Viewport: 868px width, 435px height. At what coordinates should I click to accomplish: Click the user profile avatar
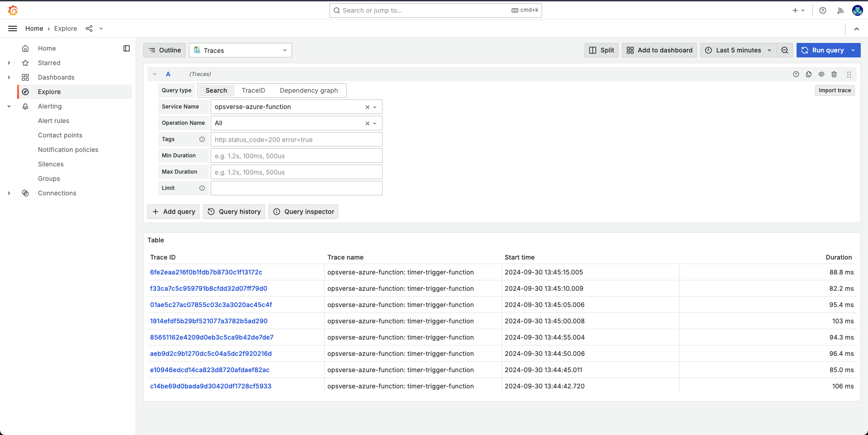click(857, 10)
